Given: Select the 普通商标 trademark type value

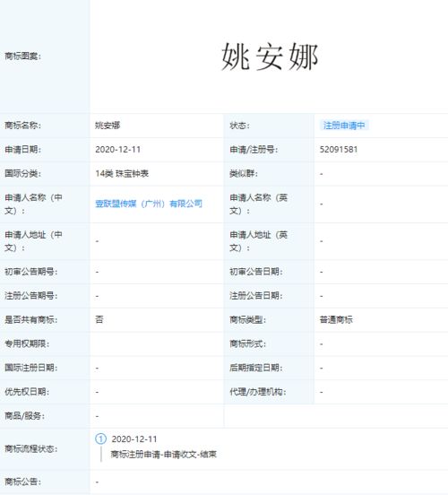Looking at the screenshot, I should 336,320.
